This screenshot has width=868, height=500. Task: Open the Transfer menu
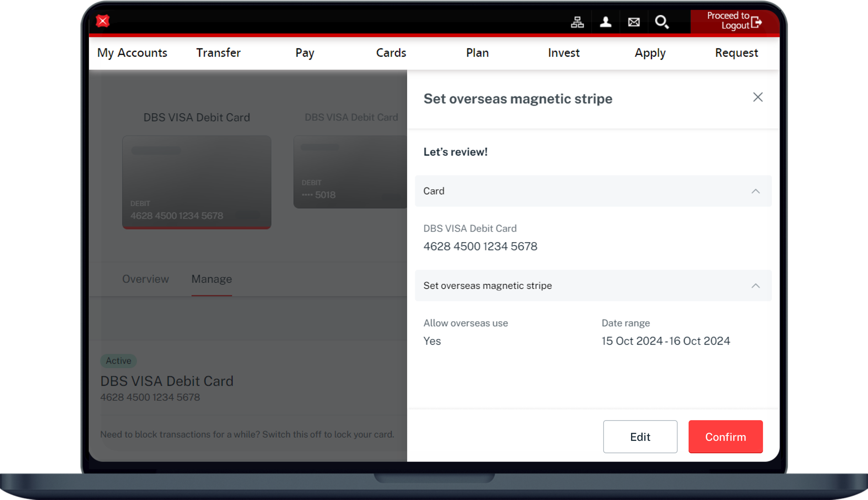click(218, 53)
